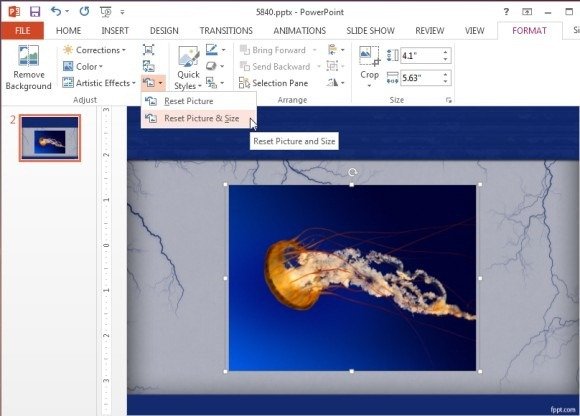Viewport: 580px width, 416px height.
Task: Select the slide 2 thumbnail
Action: [50, 138]
